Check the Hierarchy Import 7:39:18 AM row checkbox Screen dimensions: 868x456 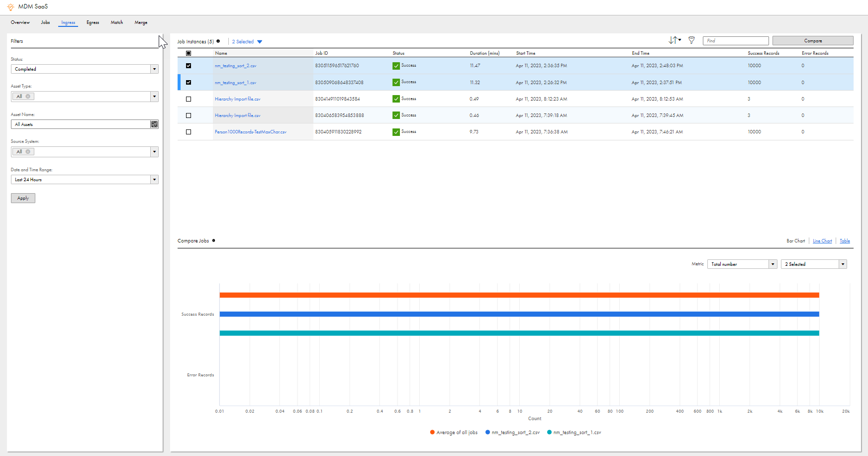[189, 115]
